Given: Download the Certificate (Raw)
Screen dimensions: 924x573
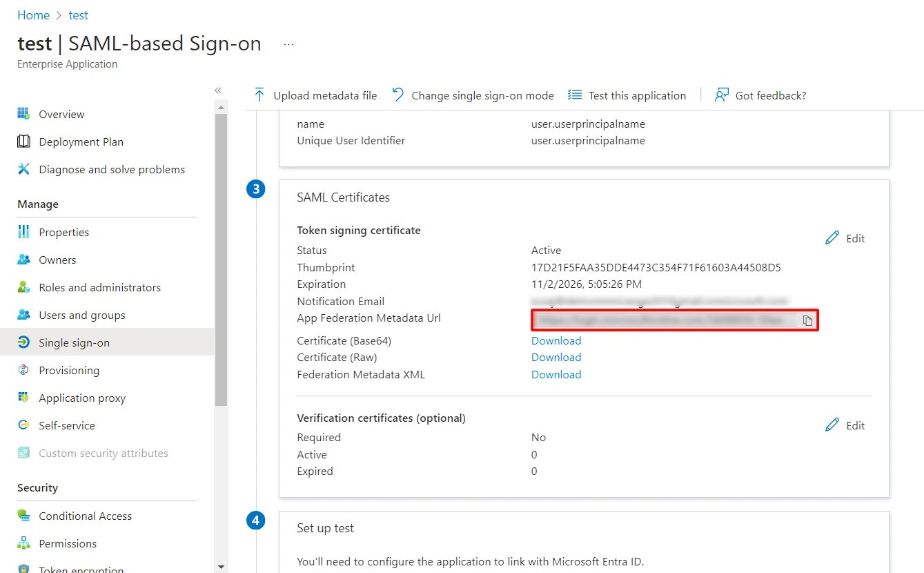Looking at the screenshot, I should [x=556, y=357].
